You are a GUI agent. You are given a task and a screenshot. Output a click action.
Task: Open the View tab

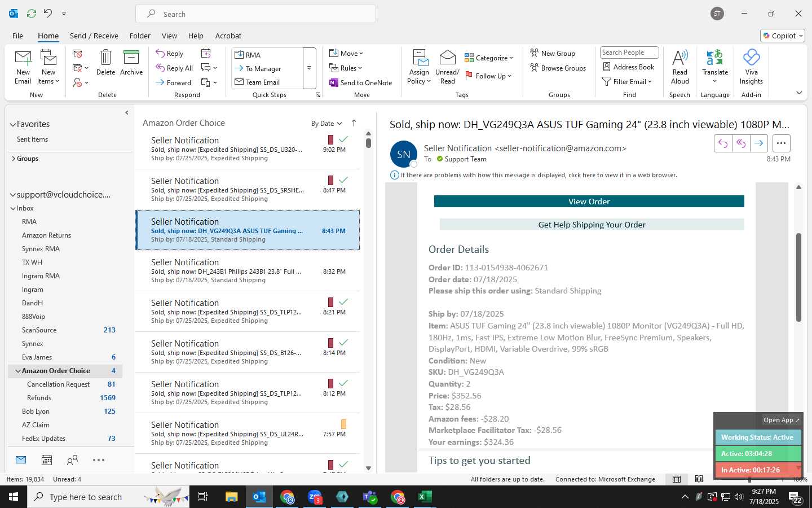click(x=169, y=36)
